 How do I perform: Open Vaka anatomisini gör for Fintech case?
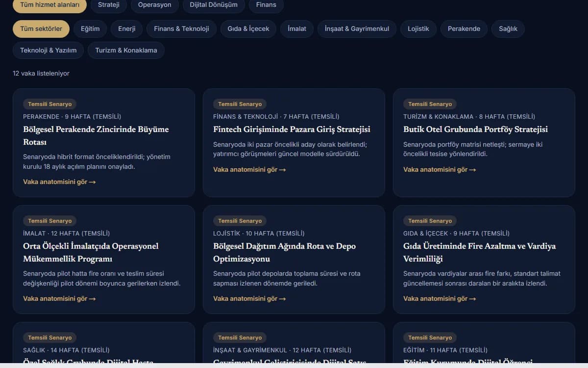pyautogui.click(x=249, y=170)
